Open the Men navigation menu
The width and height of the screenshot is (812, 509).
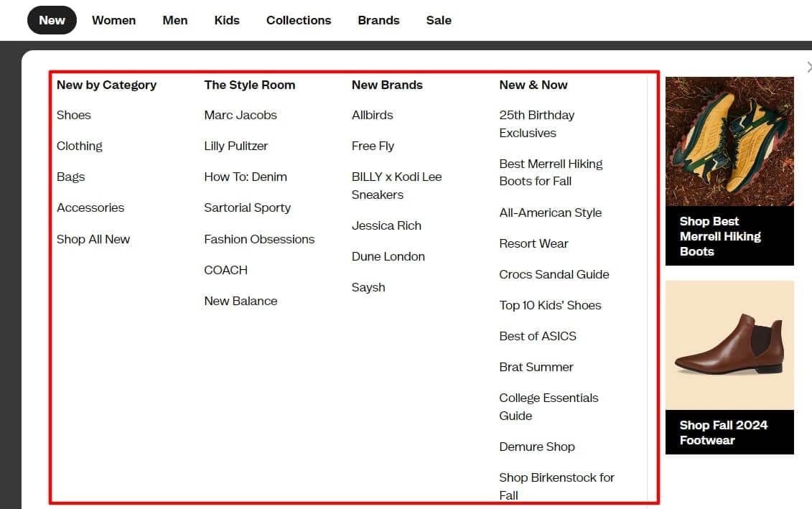(174, 20)
